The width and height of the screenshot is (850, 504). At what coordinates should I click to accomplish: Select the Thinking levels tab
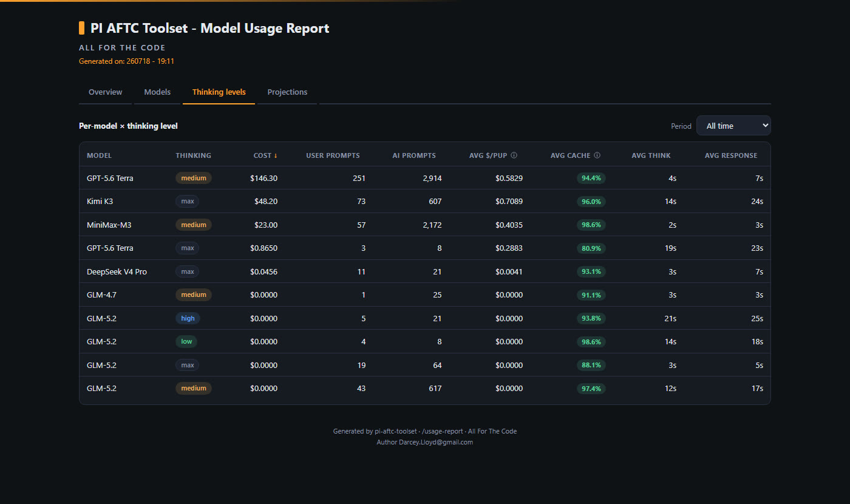coord(219,92)
